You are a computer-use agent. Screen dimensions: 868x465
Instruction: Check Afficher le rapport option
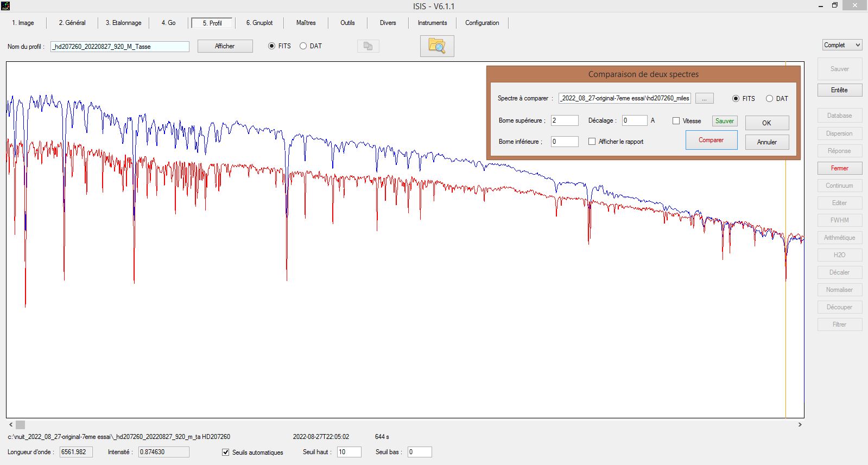click(x=592, y=142)
